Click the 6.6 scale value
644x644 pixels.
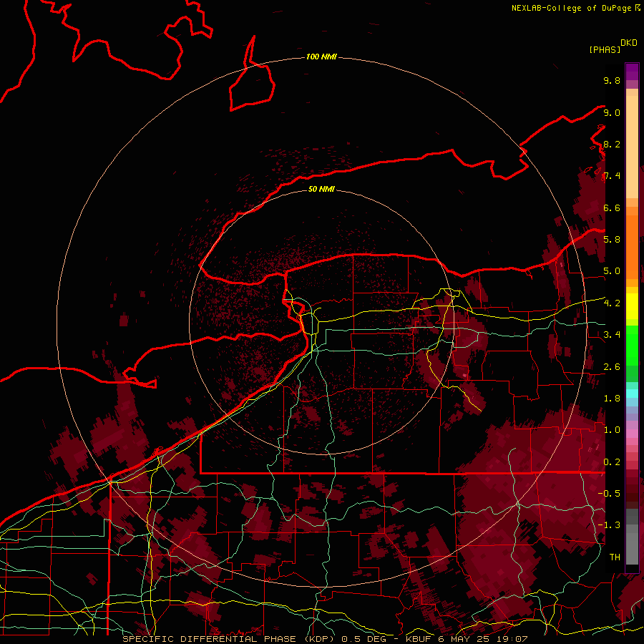click(612, 208)
